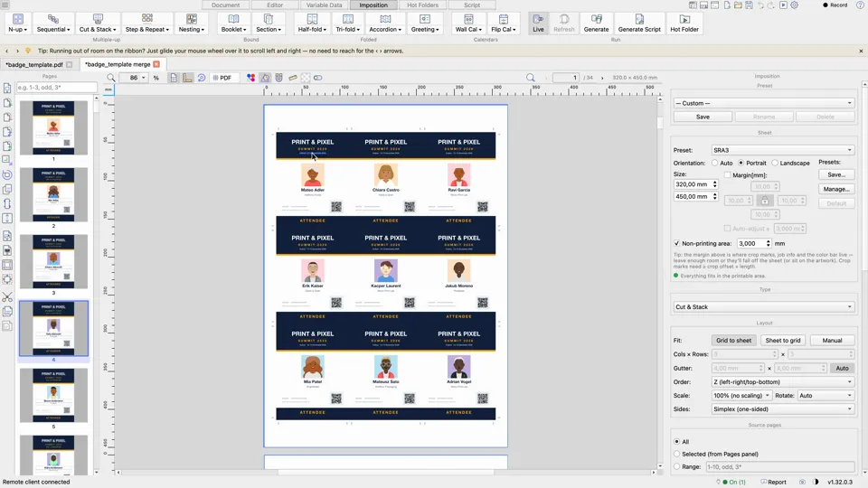Viewport: 868px width, 488px height.
Task: Select the Section bound tool
Action: click(269, 23)
